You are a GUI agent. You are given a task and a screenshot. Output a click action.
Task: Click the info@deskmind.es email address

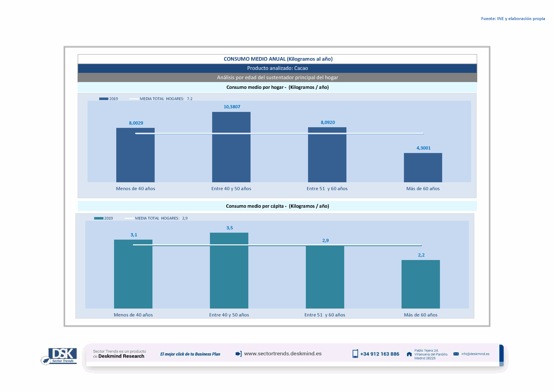475,354
